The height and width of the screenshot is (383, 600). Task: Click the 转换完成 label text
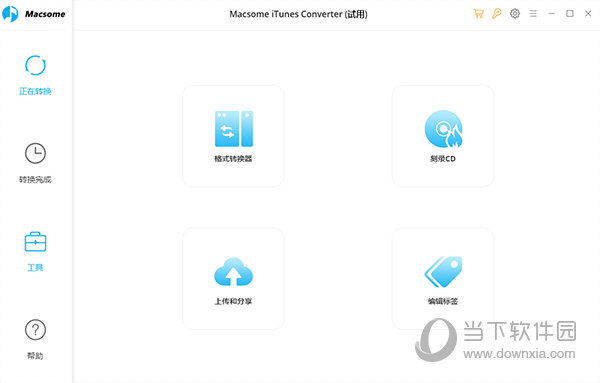click(35, 179)
